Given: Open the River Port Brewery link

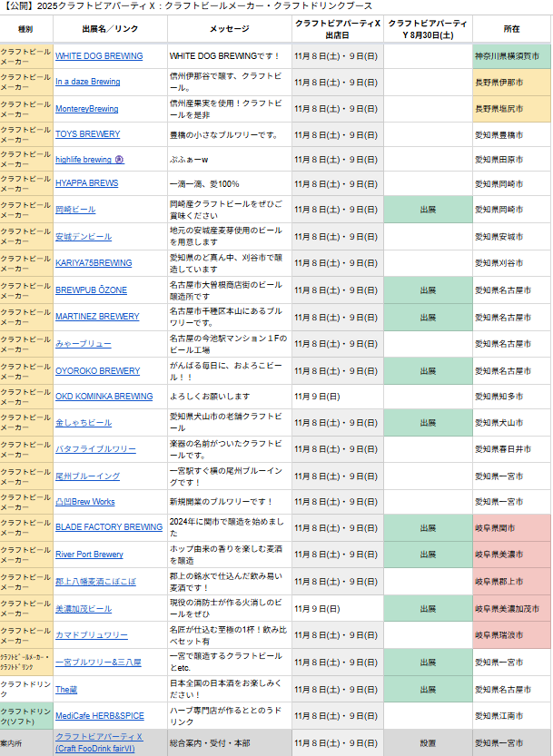Looking at the screenshot, I should [89, 554].
